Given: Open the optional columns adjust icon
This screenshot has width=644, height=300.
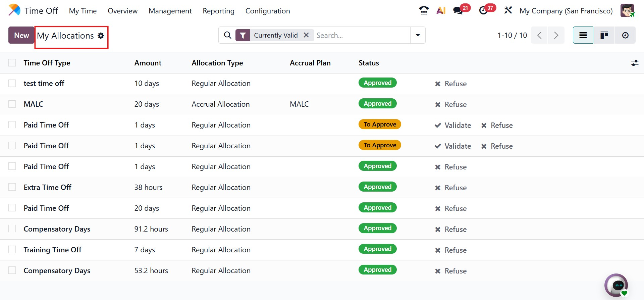Looking at the screenshot, I should coord(635,63).
